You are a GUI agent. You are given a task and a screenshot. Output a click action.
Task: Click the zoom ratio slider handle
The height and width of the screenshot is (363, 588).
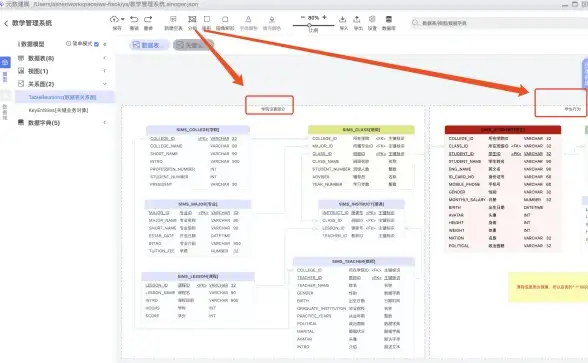click(309, 26)
